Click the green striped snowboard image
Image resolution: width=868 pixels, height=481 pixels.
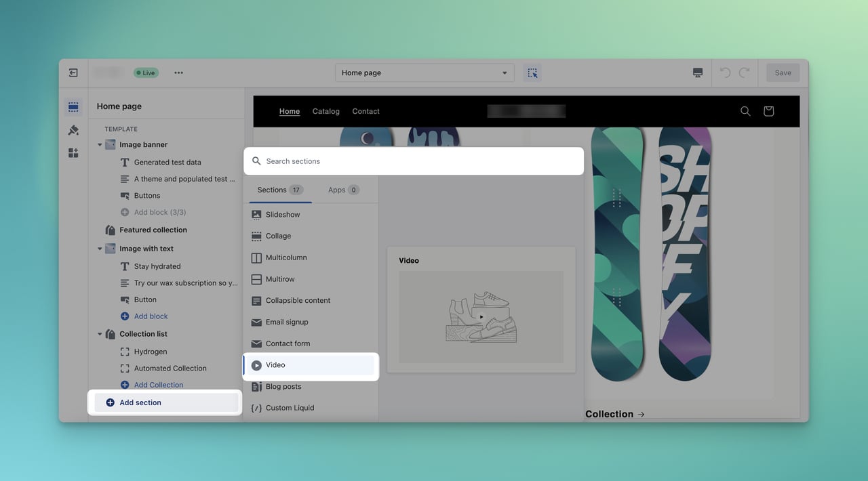click(617, 254)
